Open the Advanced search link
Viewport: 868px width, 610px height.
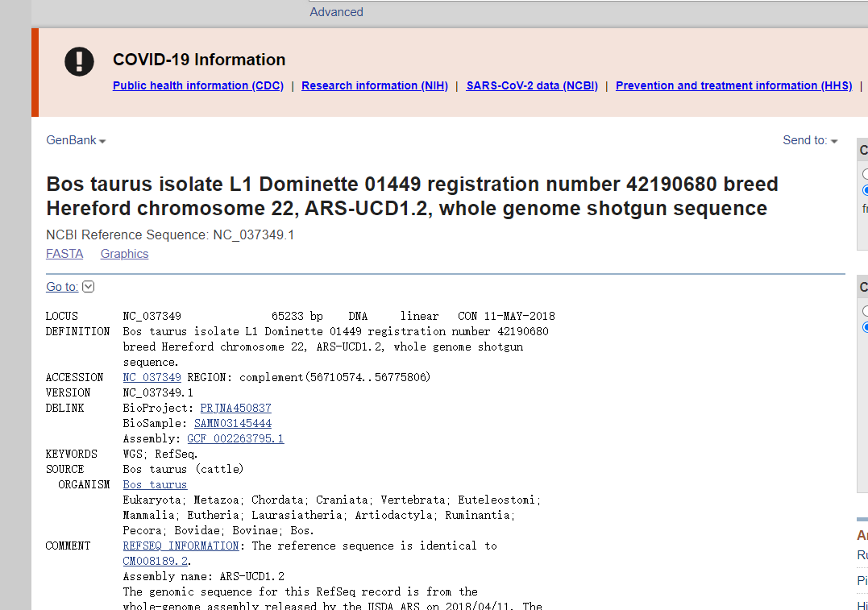[336, 12]
